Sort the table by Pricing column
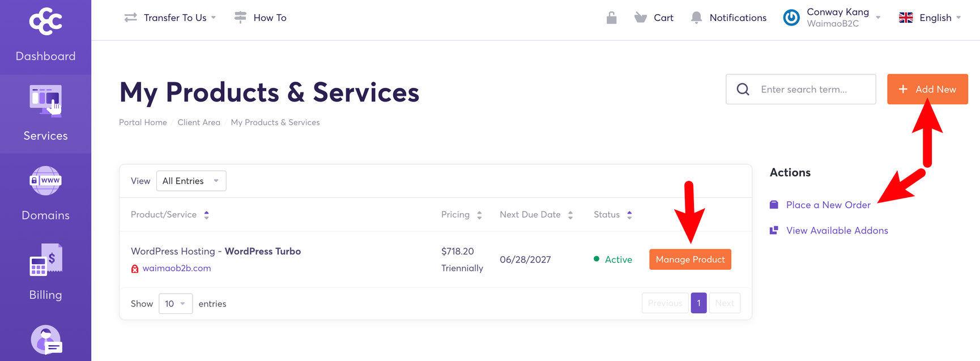 (479, 214)
